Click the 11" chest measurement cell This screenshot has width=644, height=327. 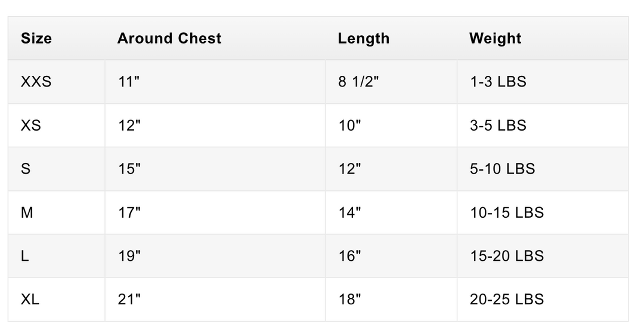215,82
